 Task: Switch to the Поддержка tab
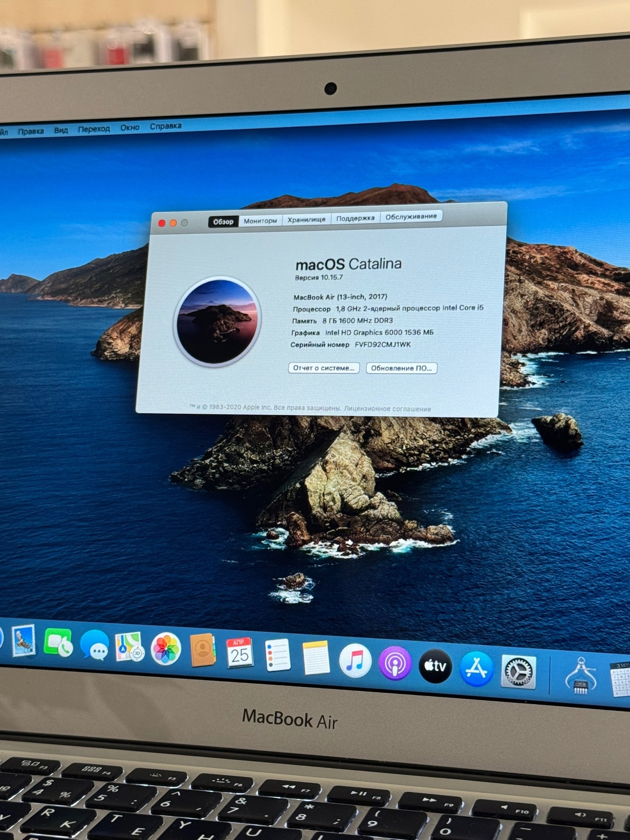(x=355, y=218)
